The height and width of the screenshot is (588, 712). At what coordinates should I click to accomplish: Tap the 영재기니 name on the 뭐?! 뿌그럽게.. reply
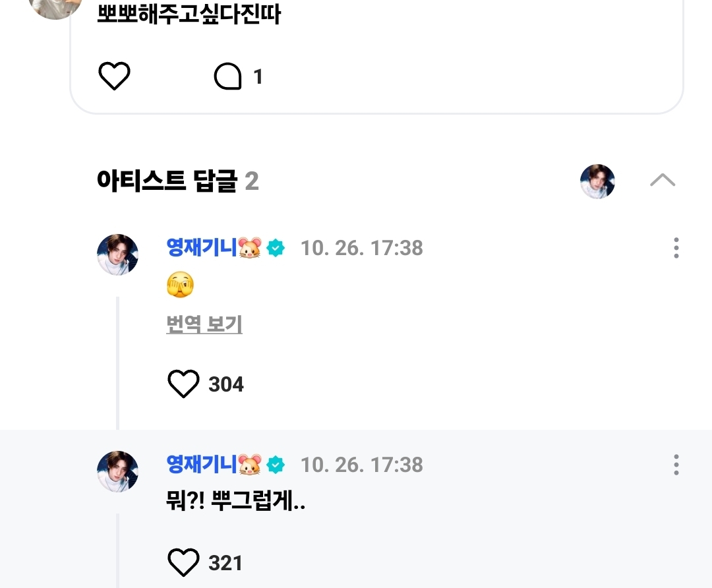coord(201,465)
